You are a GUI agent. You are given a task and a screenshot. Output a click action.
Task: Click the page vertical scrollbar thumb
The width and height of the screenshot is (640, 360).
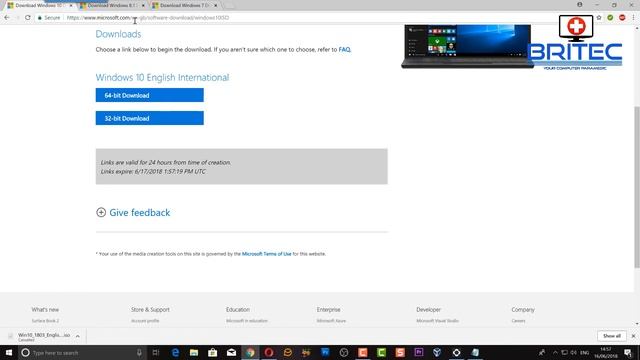637,187
